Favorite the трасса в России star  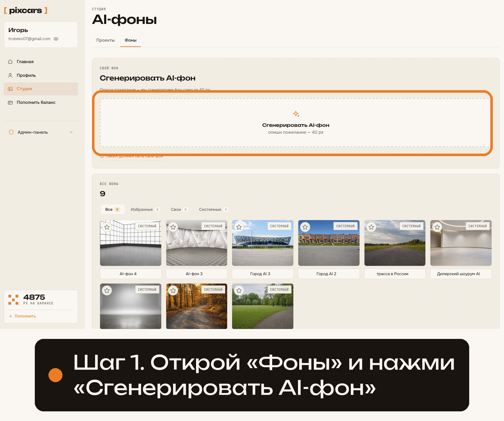tap(371, 227)
